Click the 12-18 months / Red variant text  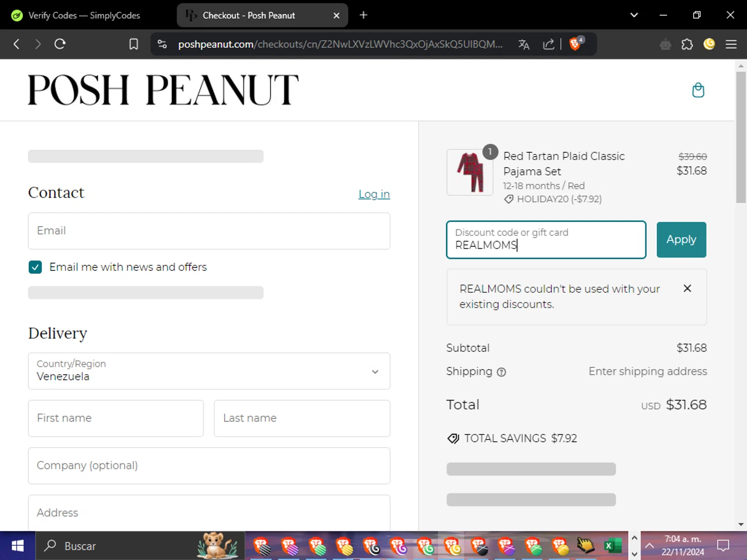[544, 186]
